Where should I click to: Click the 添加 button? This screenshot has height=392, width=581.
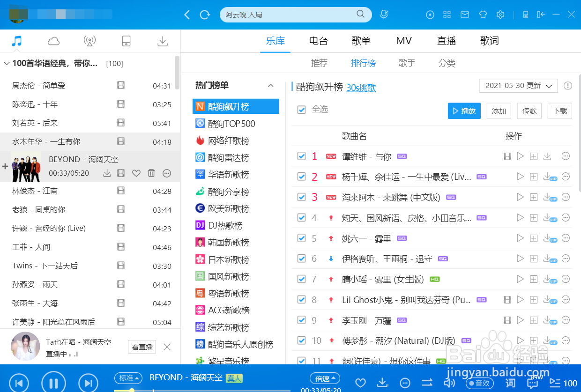click(x=499, y=111)
